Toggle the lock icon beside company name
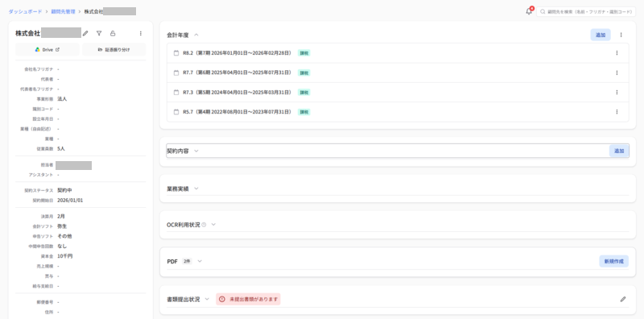The width and height of the screenshot is (644, 319). 113,33
